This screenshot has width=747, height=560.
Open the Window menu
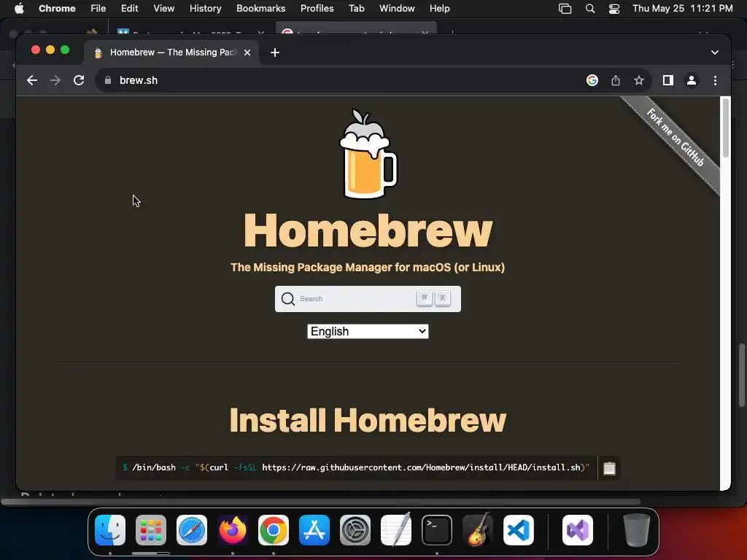397,9
